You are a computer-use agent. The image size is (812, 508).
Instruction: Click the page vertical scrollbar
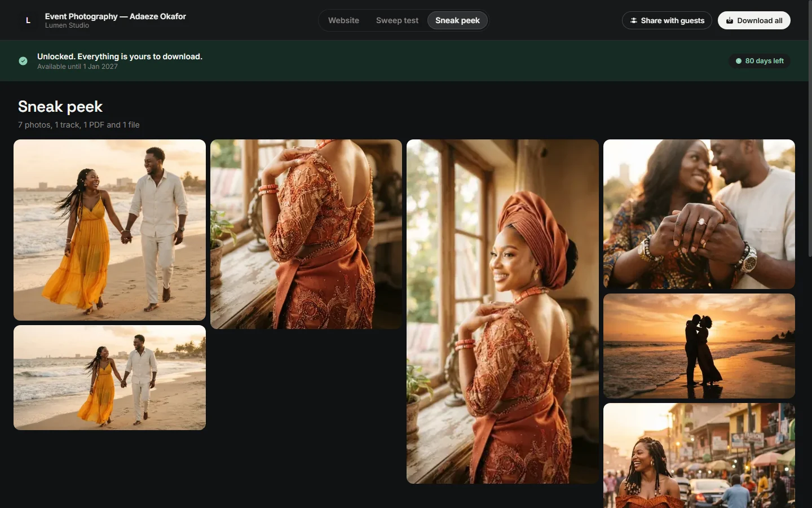click(x=810, y=129)
